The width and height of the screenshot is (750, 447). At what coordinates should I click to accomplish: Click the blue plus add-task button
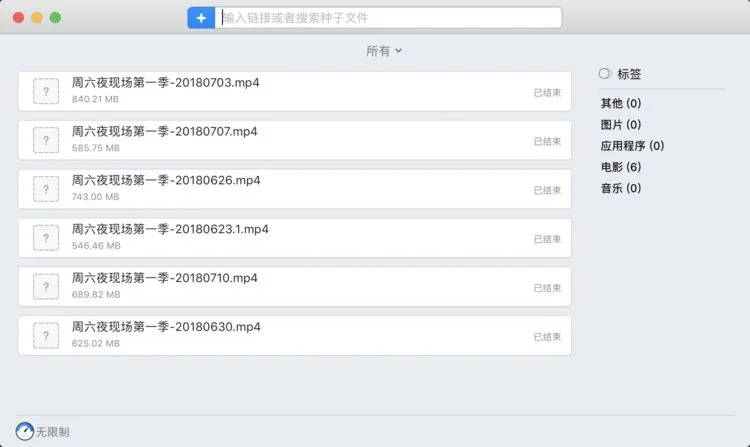click(201, 18)
